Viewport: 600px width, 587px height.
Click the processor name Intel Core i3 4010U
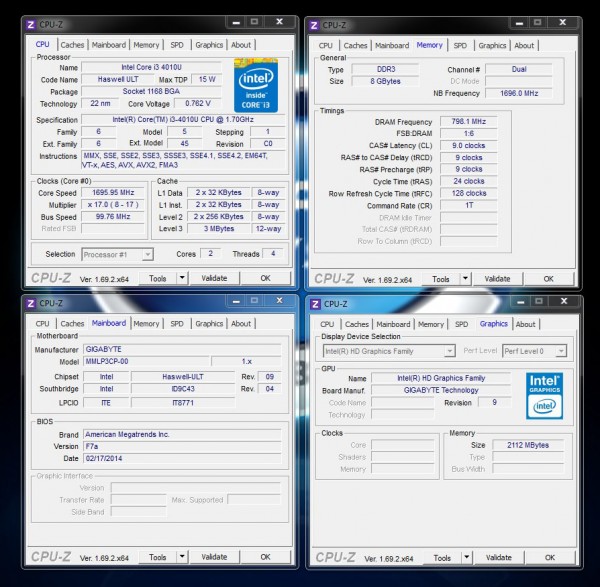point(152,67)
